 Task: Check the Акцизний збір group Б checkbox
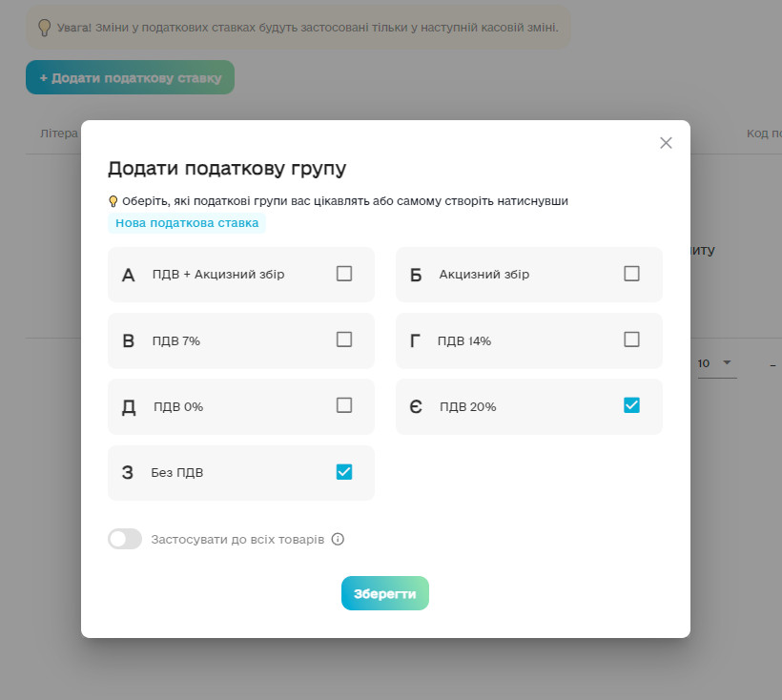click(631, 274)
